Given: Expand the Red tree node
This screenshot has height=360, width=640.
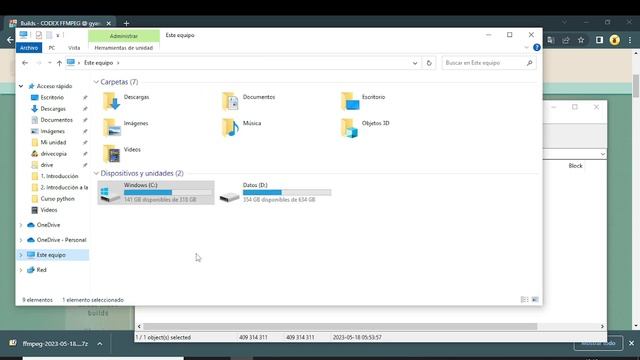Looking at the screenshot, I should (x=21, y=270).
